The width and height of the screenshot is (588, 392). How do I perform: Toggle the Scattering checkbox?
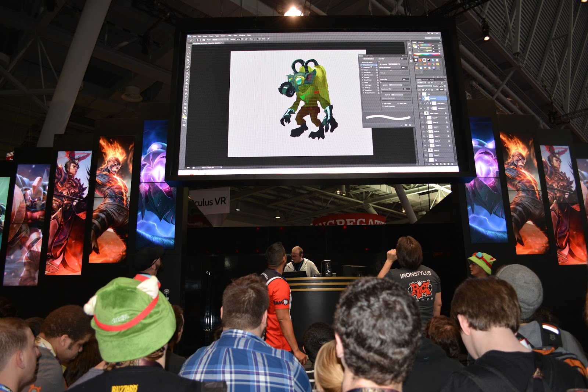coord(362,67)
